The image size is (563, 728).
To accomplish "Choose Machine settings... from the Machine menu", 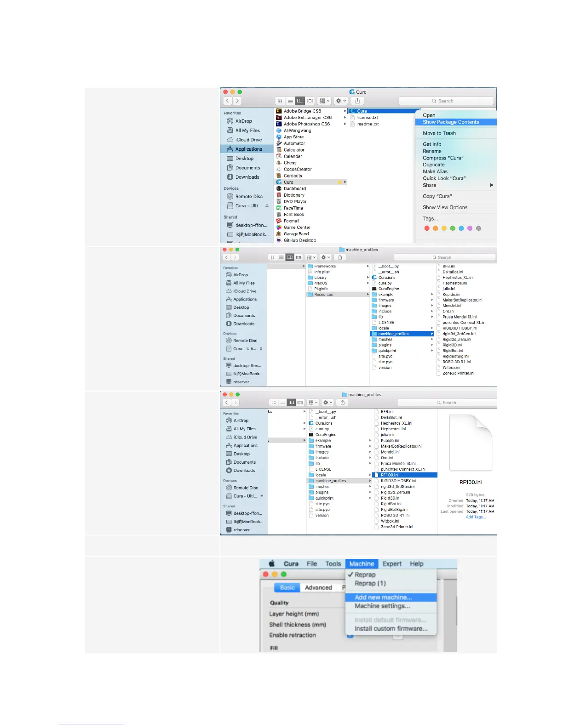I will pos(382,606).
